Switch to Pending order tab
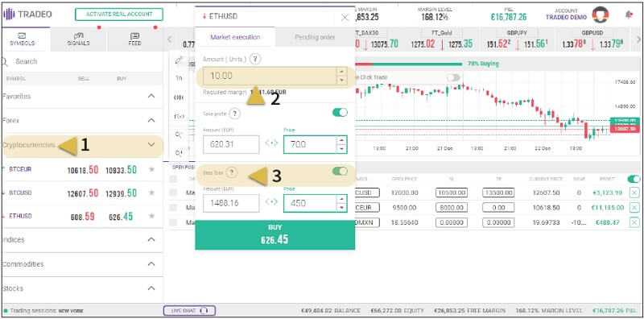Image resolution: width=644 pixels, height=319 pixels. pos(315,37)
